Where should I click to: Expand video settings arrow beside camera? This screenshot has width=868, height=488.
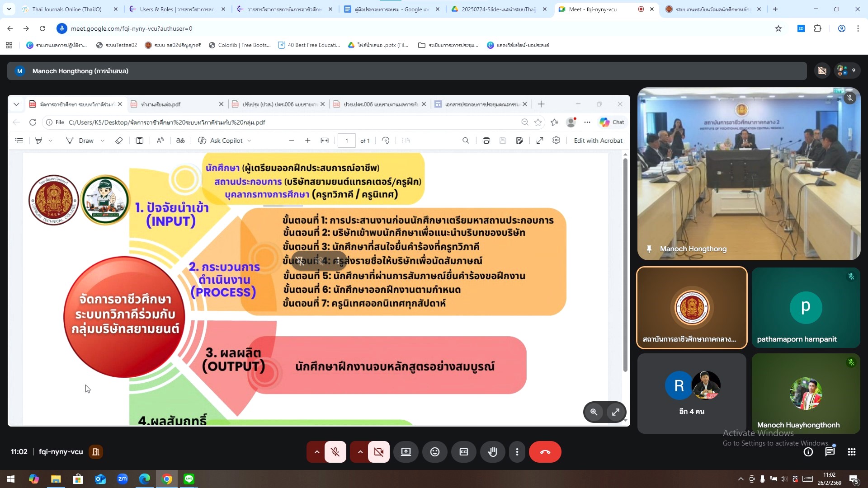tap(360, 452)
